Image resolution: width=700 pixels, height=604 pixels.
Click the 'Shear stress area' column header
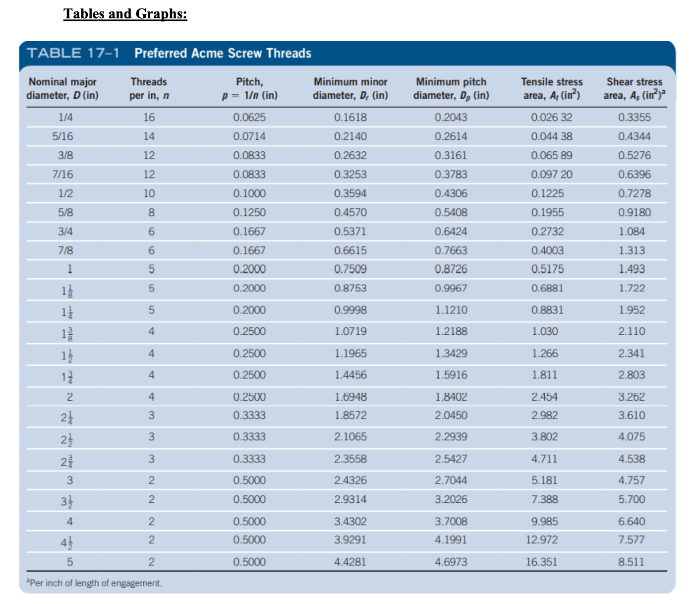[x=634, y=88]
